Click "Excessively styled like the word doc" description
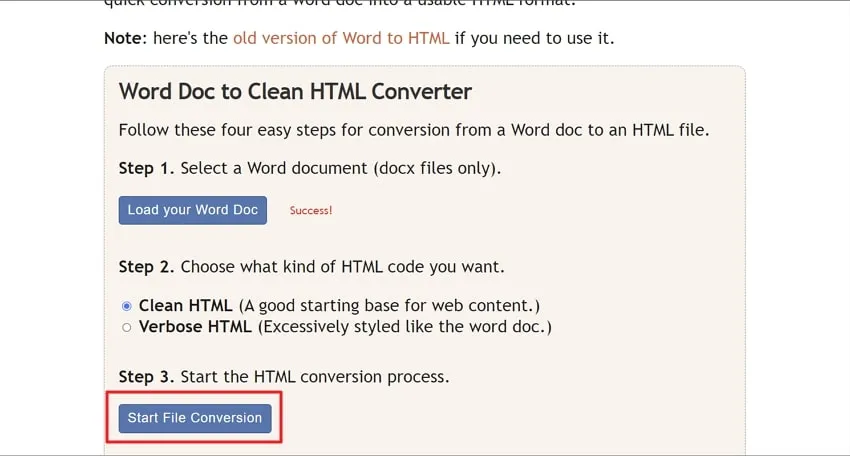Viewport: 850px width, 456px height. click(x=405, y=327)
